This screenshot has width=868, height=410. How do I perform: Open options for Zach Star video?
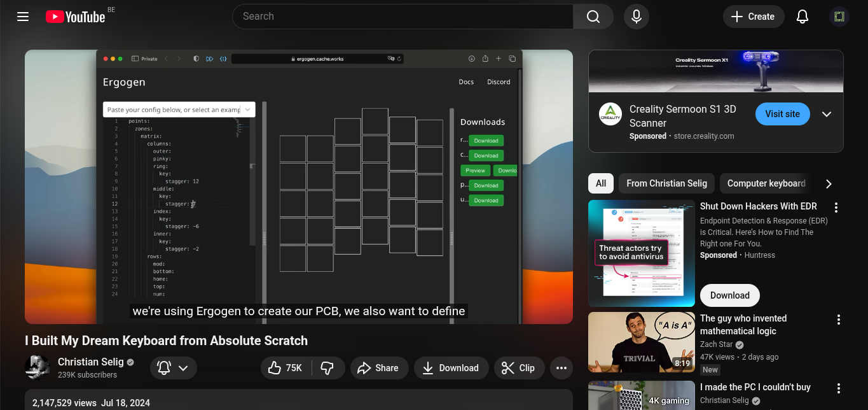pyautogui.click(x=838, y=320)
